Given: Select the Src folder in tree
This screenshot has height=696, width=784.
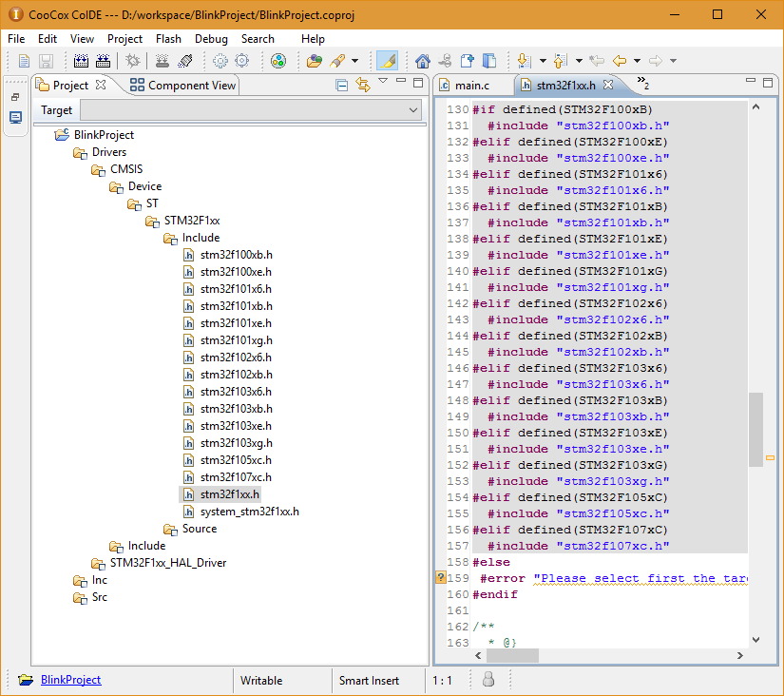Looking at the screenshot, I should pyautogui.click(x=99, y=597).
